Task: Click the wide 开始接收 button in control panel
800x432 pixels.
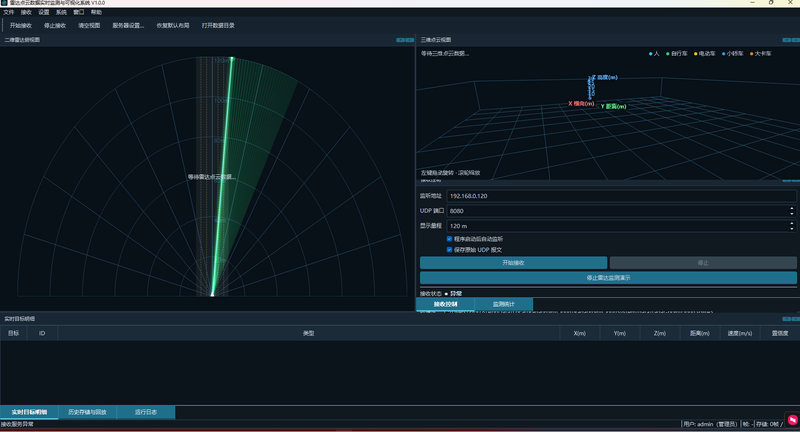Action: click(x=513, y=263)
